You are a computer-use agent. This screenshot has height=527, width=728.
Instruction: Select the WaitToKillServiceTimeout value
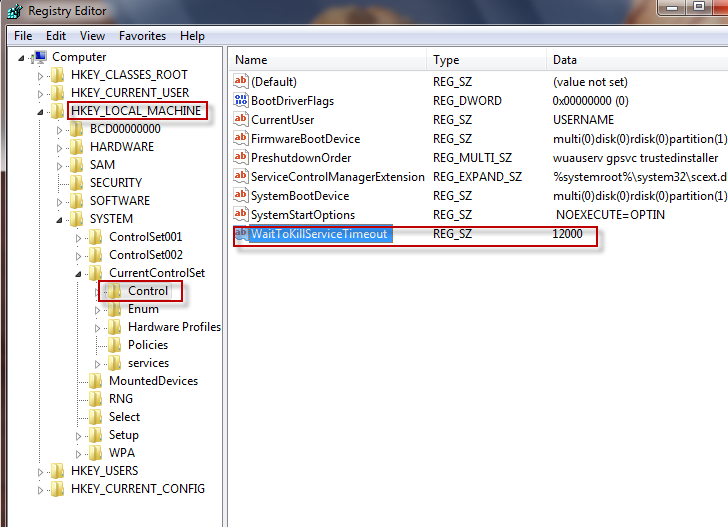click(319, 234)
